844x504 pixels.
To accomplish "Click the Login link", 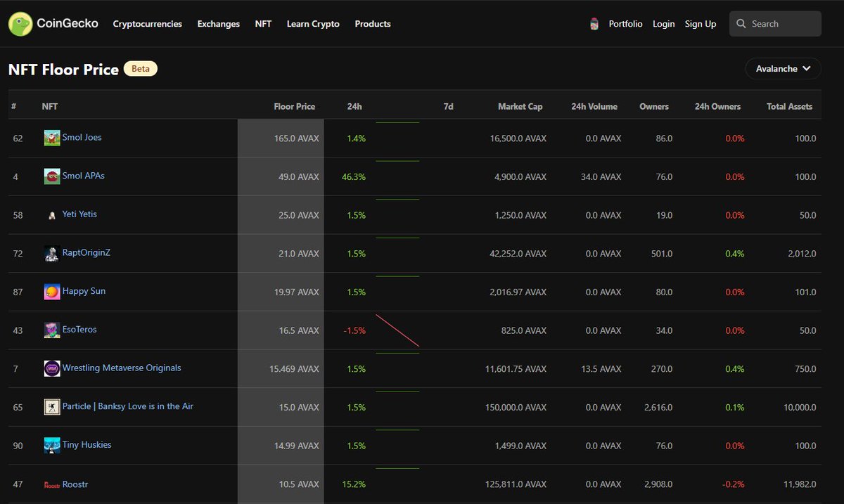I will point(663,24).
